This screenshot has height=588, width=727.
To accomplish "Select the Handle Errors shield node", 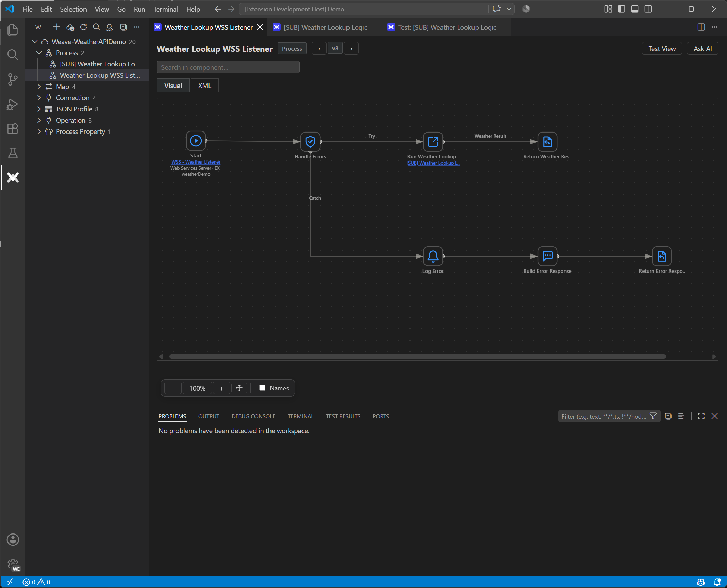I will 310,142.
